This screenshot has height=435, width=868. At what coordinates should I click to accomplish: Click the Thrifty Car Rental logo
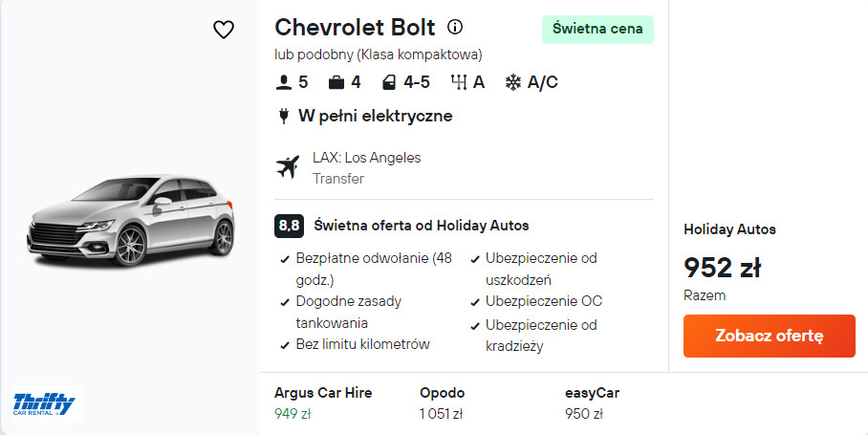click(44, 403)
